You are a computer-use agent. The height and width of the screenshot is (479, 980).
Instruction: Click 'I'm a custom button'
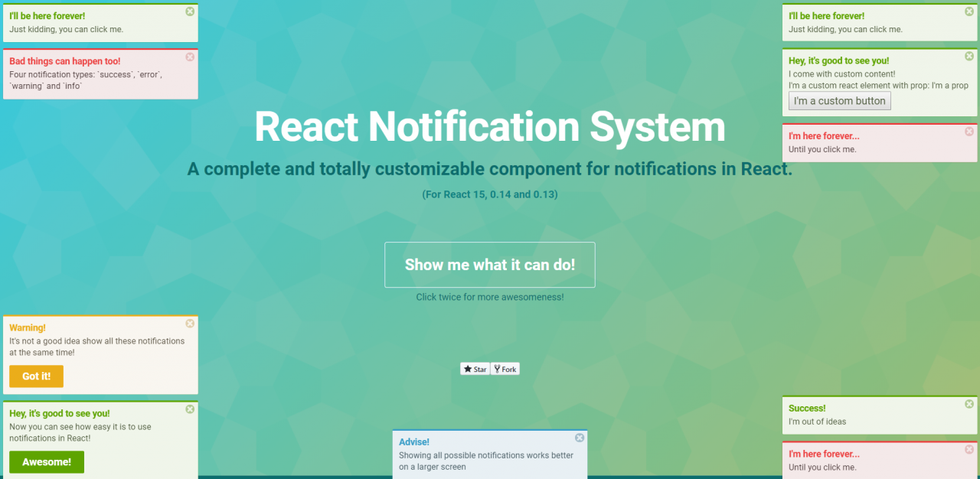[840, 101]
